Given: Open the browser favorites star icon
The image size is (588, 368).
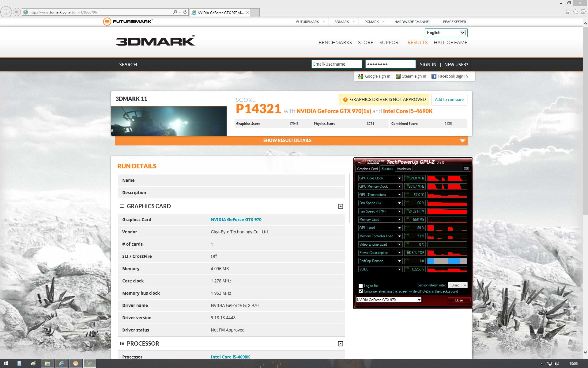Looking at the screenshot, I should point(575,12).
